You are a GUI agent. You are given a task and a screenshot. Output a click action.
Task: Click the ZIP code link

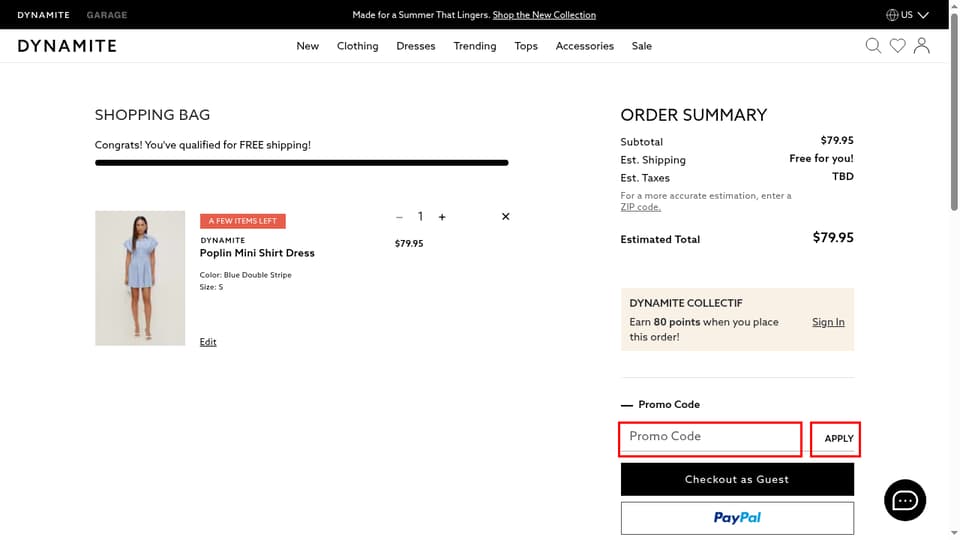tap(640, 207)
